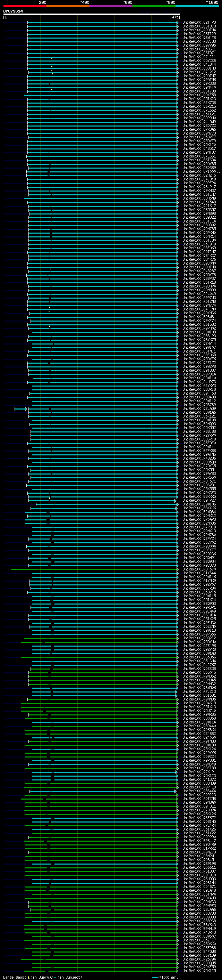
Task: Select hit label UniRef100_P43286
Action: (x=199, y=459)
